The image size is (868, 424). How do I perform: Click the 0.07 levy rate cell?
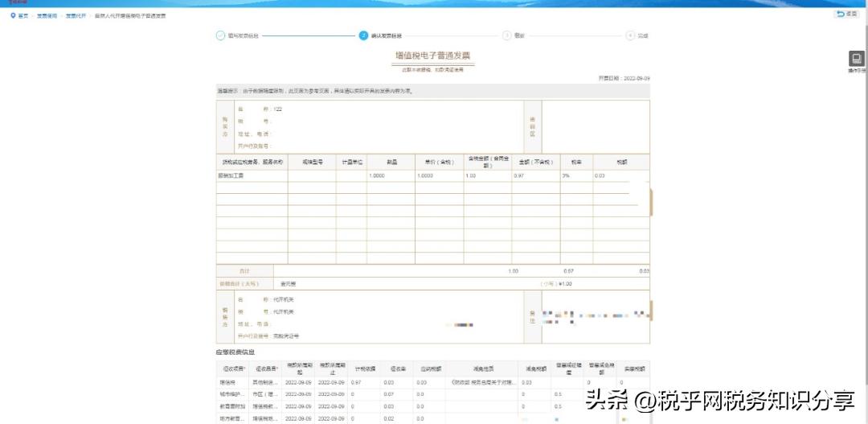[x=395, y=394]
